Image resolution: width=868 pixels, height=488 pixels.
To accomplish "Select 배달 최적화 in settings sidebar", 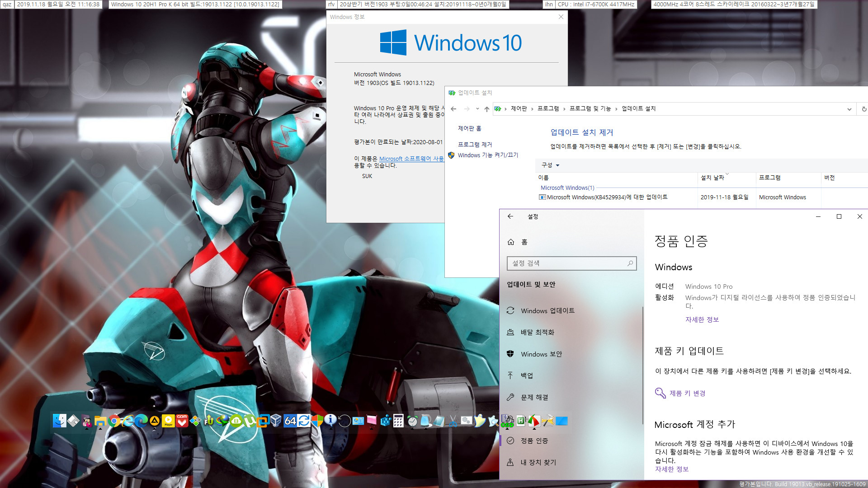I will 571,332.
